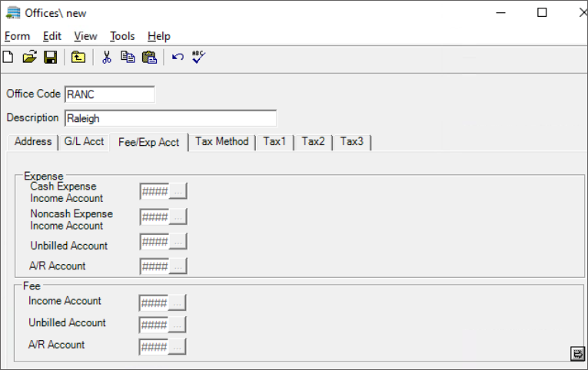Open lookup for Fee Income Account

pyautogui.click(x=177, y=303)
